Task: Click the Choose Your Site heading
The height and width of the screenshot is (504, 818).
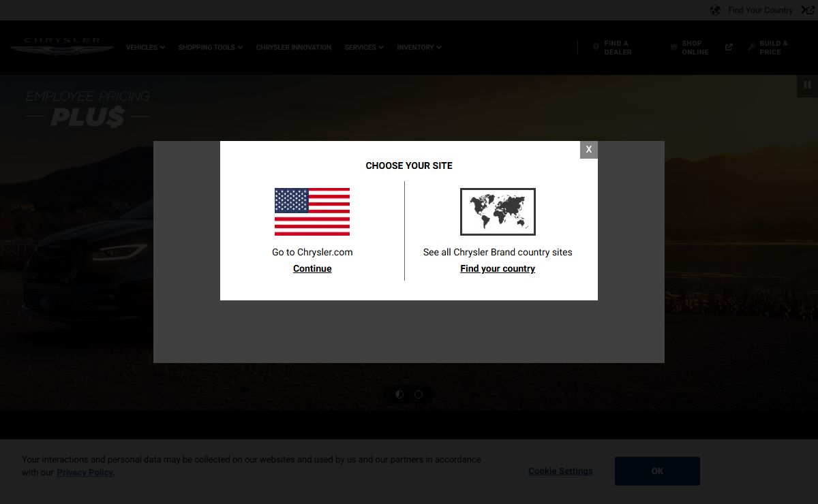Action: tap(409, 166)
